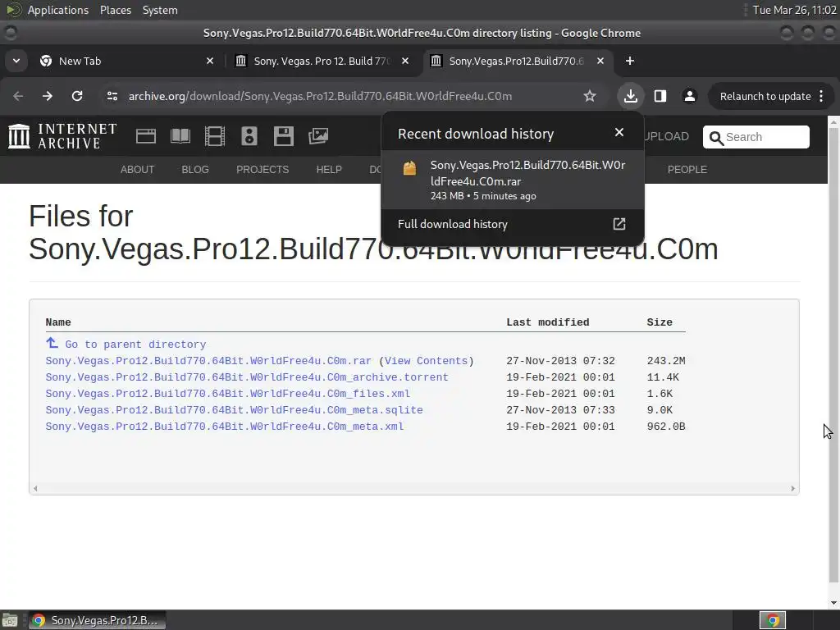Open the HELP navigation item
This screenshot has height=630, width=840.
click(x=329, y=170)
